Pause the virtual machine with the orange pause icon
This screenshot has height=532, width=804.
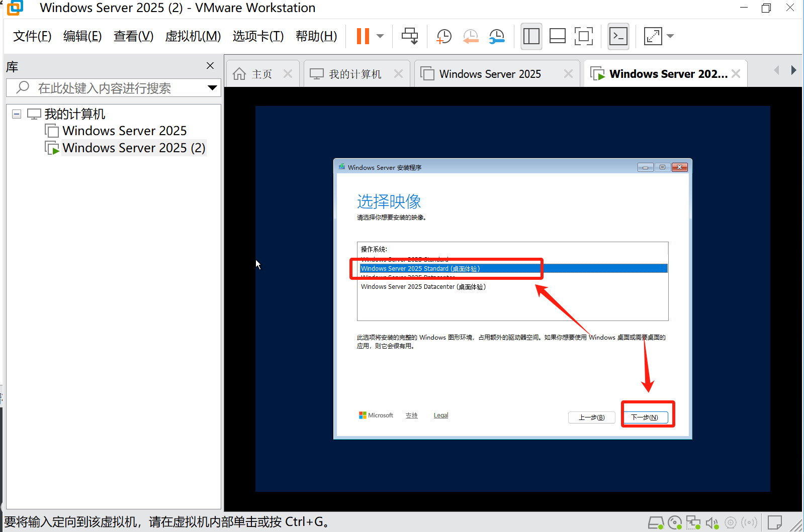point(363,36)
